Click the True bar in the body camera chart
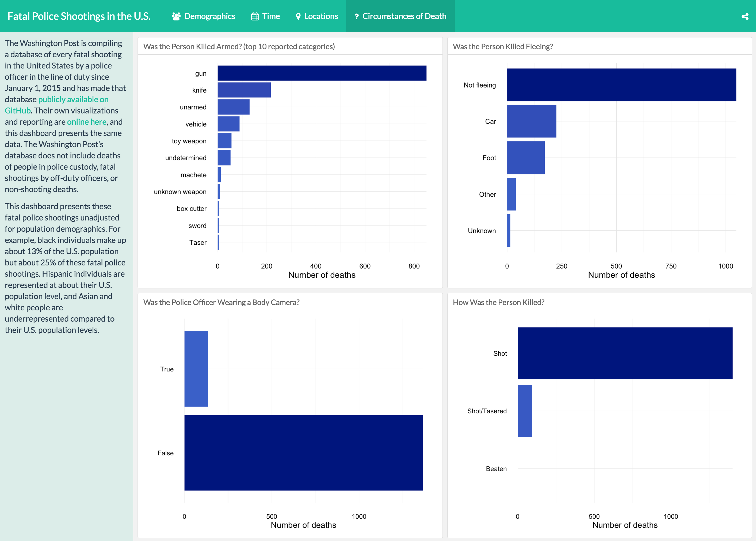756x541 pixels. pyautogui.click(x=196, y=369)
